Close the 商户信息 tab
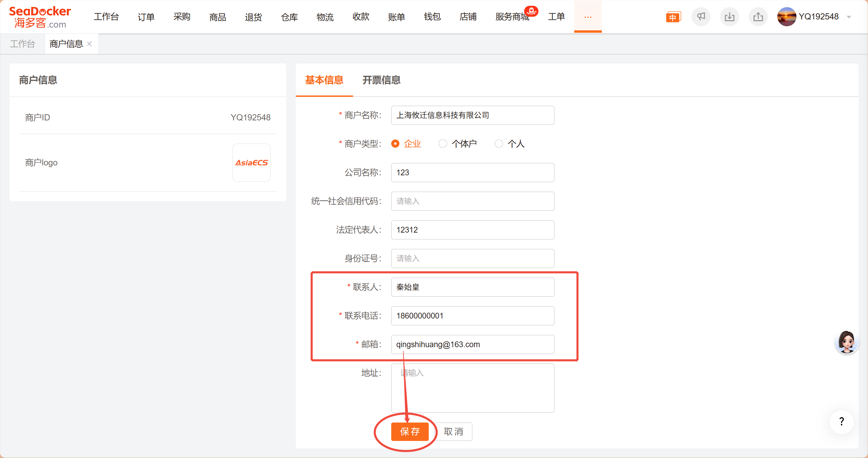Screen dimensions: 868x458 click(90, 44)
